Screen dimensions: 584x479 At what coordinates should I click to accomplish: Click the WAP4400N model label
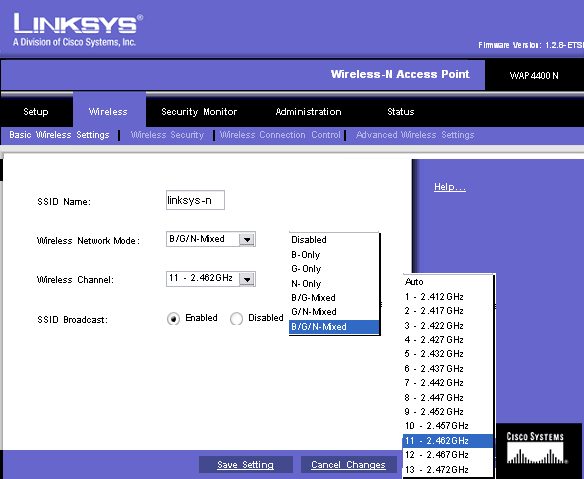[x=534, y=76]
